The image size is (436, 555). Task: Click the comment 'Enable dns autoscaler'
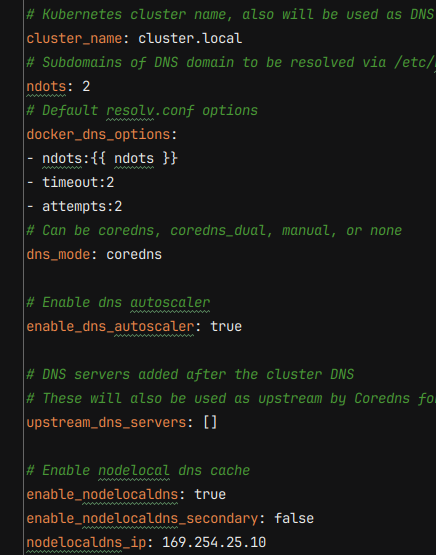(118, 303)
